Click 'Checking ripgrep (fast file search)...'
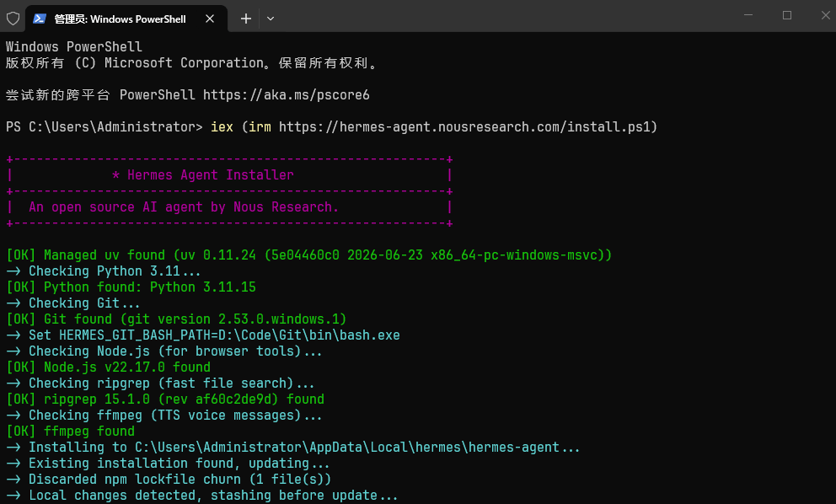The image size is (836, 504). (x=160, y=383)
